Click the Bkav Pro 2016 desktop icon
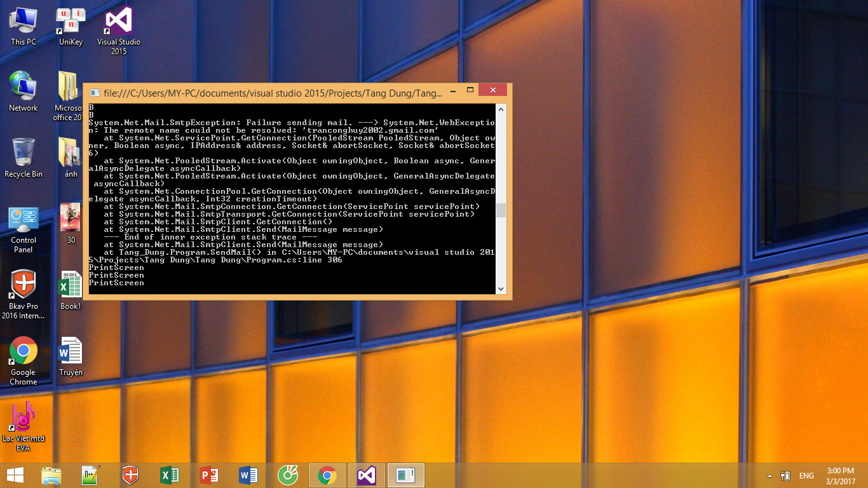 [x=24, y=287]
